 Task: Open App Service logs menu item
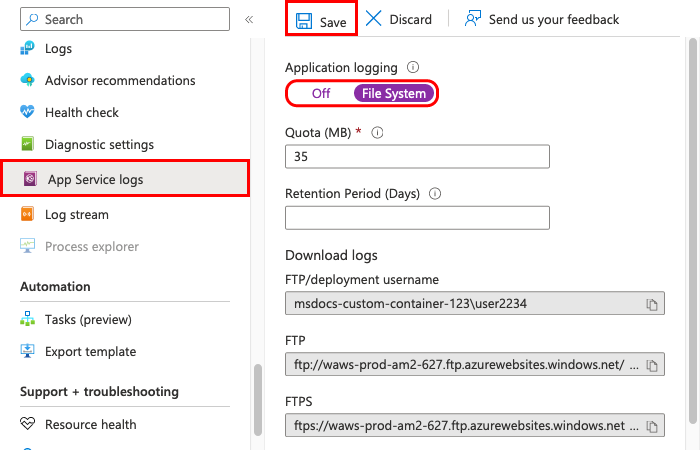click(x=95, y=180)
